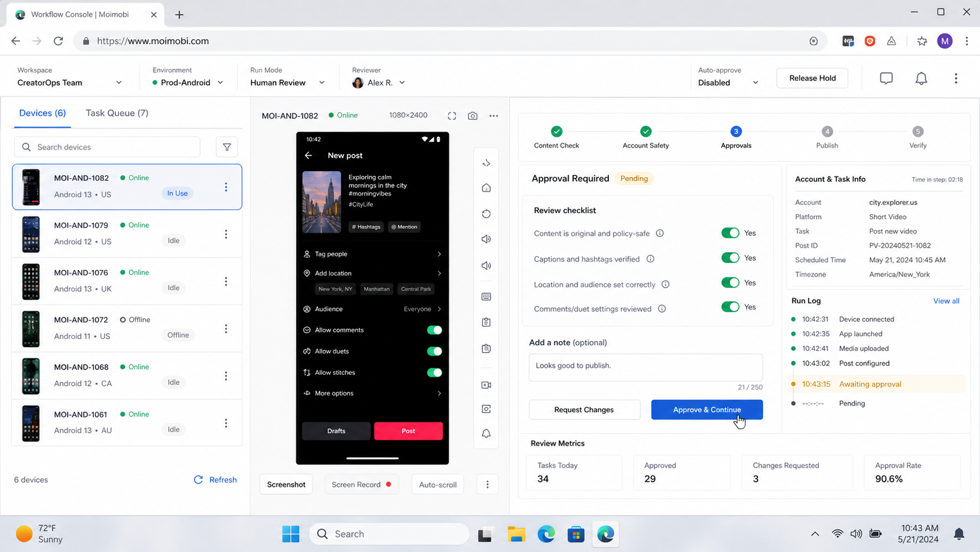Click the Release Hold button
Viewport: 980px width, 552px height.
click(812, 78)
